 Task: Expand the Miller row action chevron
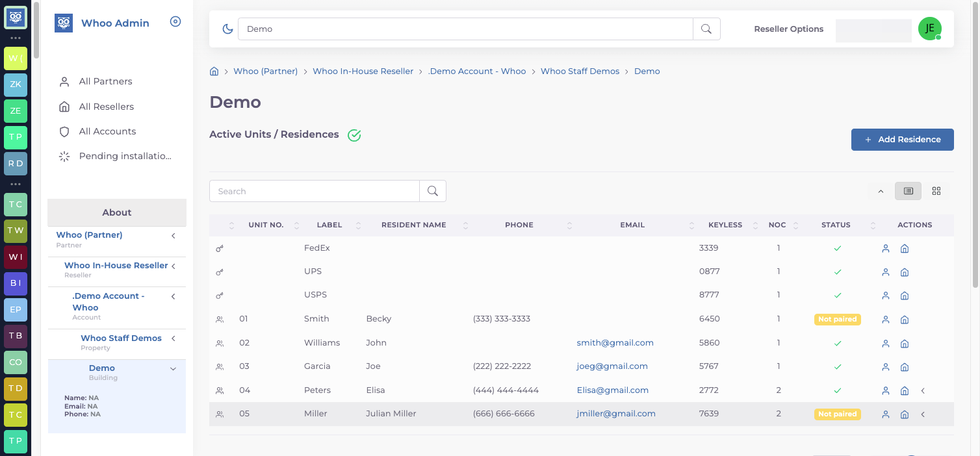(x=923, y=414)
